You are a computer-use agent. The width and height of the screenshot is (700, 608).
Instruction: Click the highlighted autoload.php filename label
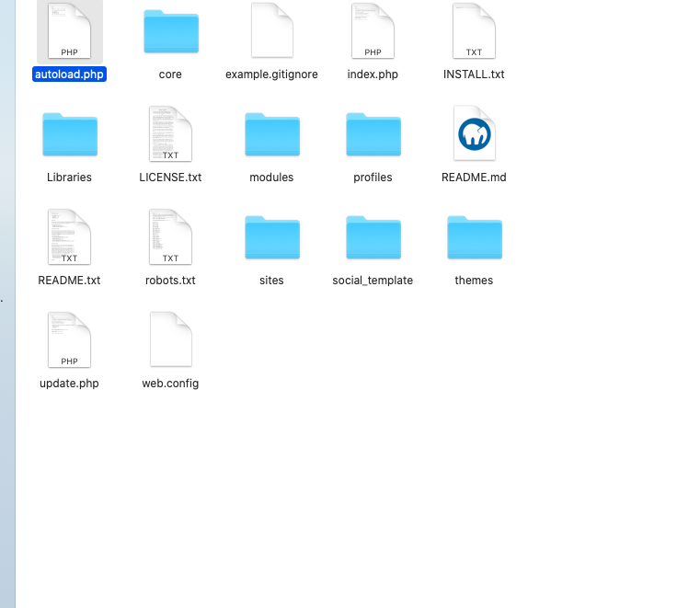(70, 75)
